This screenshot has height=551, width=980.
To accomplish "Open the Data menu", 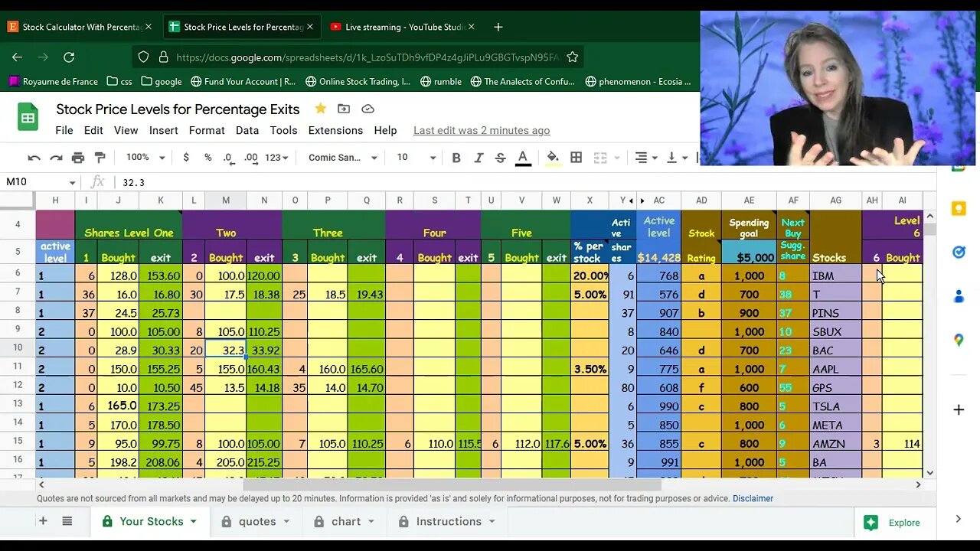I will tap(247, 130).
